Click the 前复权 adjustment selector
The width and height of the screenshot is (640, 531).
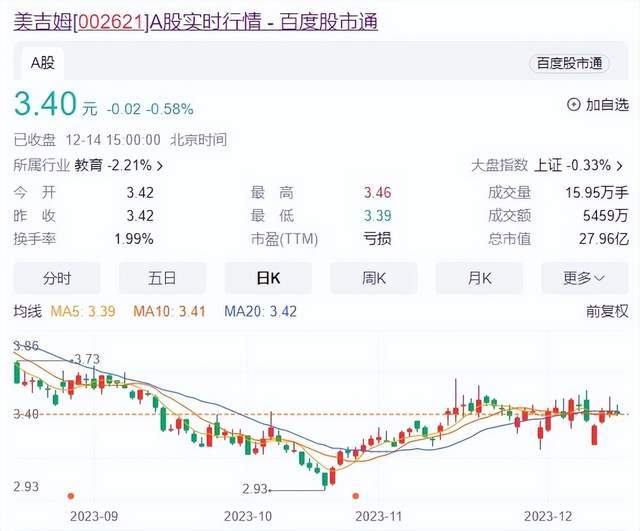(607, 311)
